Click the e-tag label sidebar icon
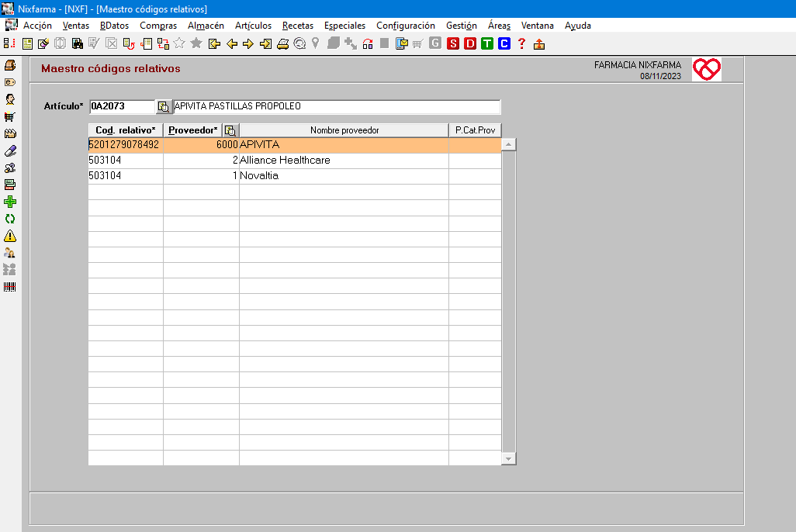 click(x=9, y=82)
